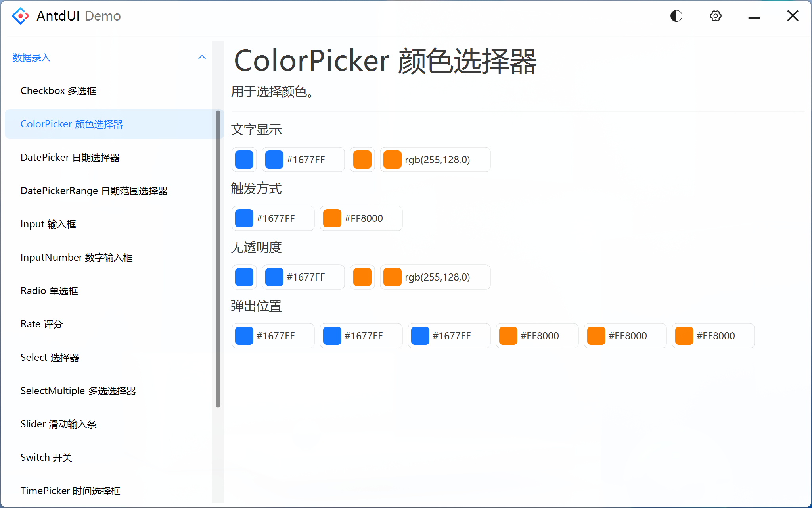Open the blue #1677FF color picker under 文字显示
This screenshot has height=508, width=812.
click(x=303, y=160)
